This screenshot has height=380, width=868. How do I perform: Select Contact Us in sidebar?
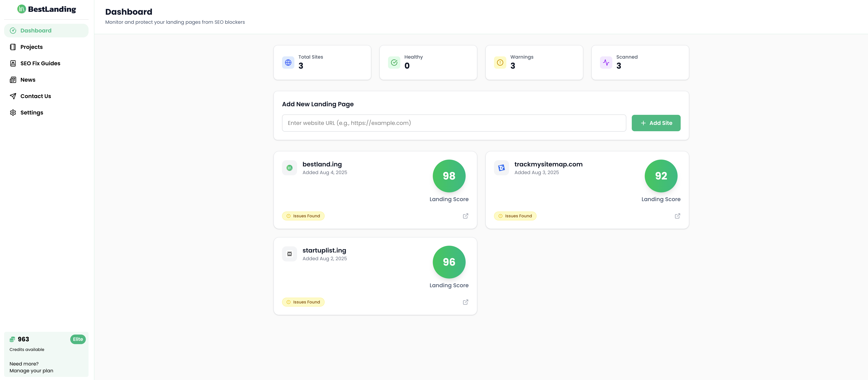(46, 96)
